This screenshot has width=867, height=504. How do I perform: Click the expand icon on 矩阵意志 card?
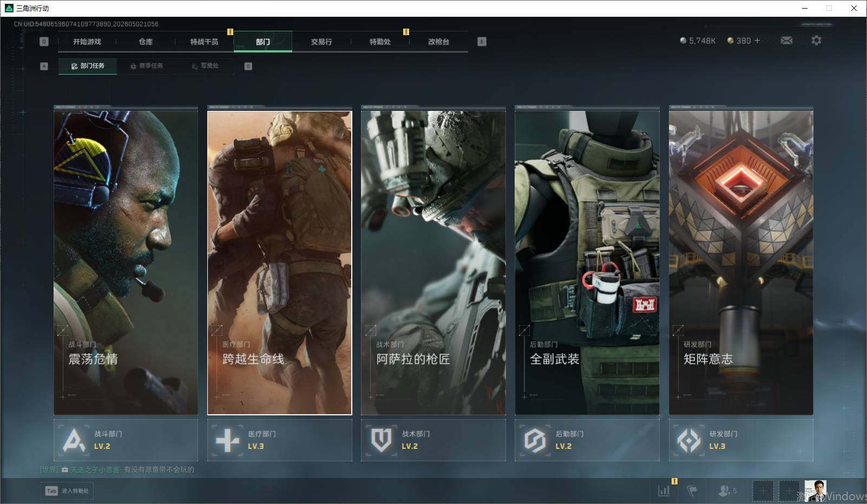678,330
